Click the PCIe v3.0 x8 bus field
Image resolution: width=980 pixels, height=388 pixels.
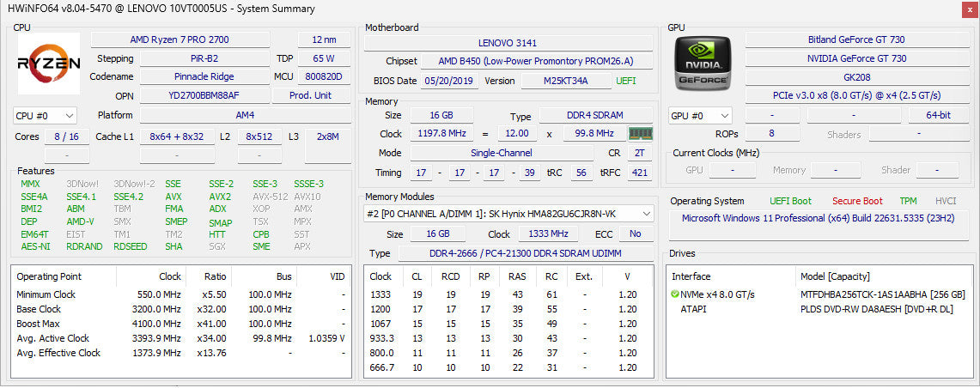[856, 95]
